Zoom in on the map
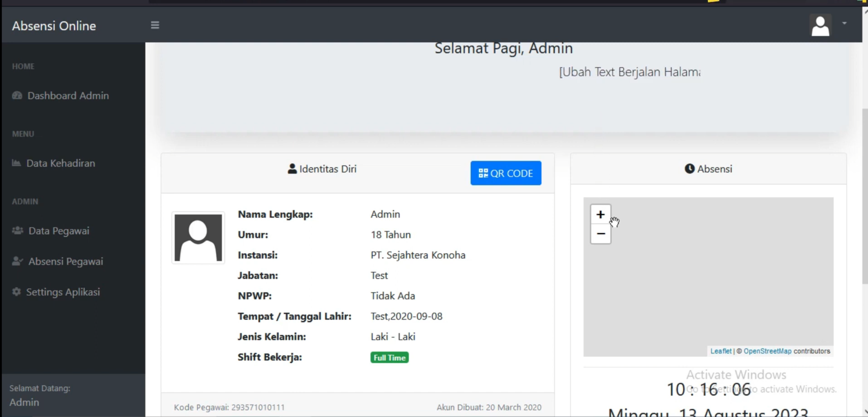The image size is (868, 417). click(601, 214)
